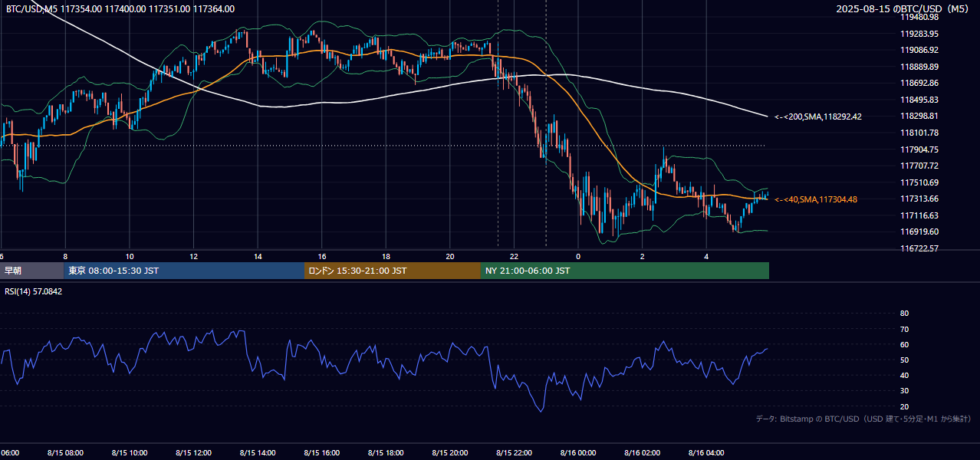Click price axis label 117313.66

(x=919, y=199)
